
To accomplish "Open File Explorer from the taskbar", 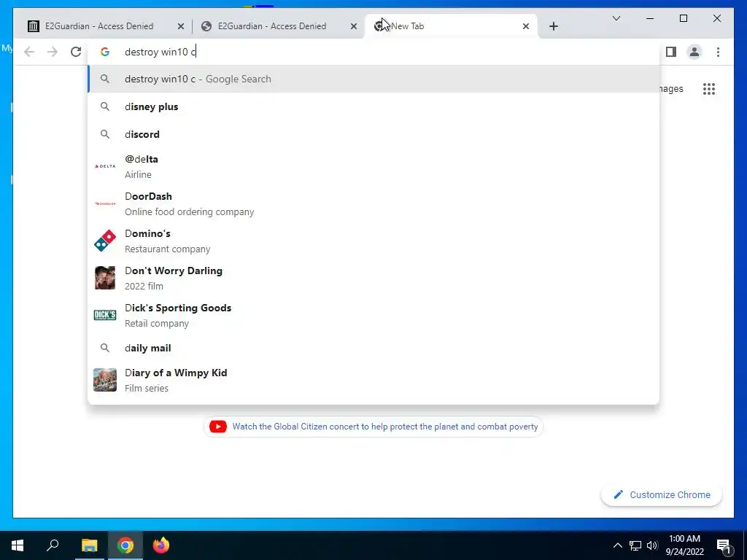I will point(89,545).
